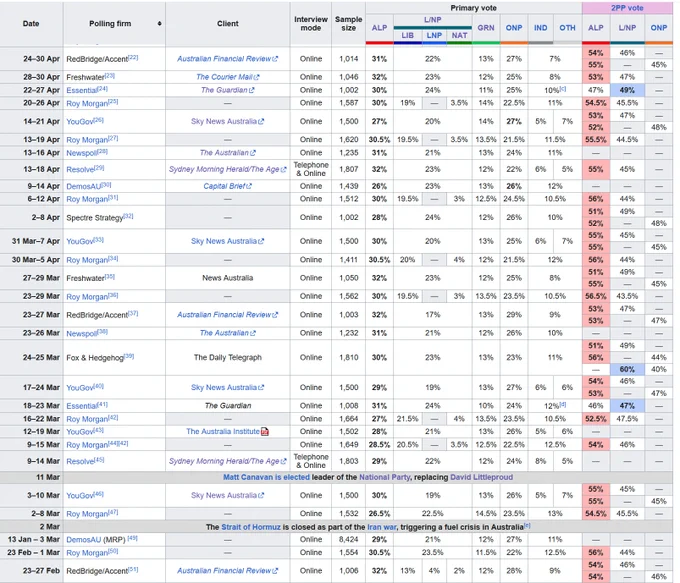Open the PDF icon beside The Australia Institute
The width and height of the screenshot is (680, 583).
coord(265,432)
